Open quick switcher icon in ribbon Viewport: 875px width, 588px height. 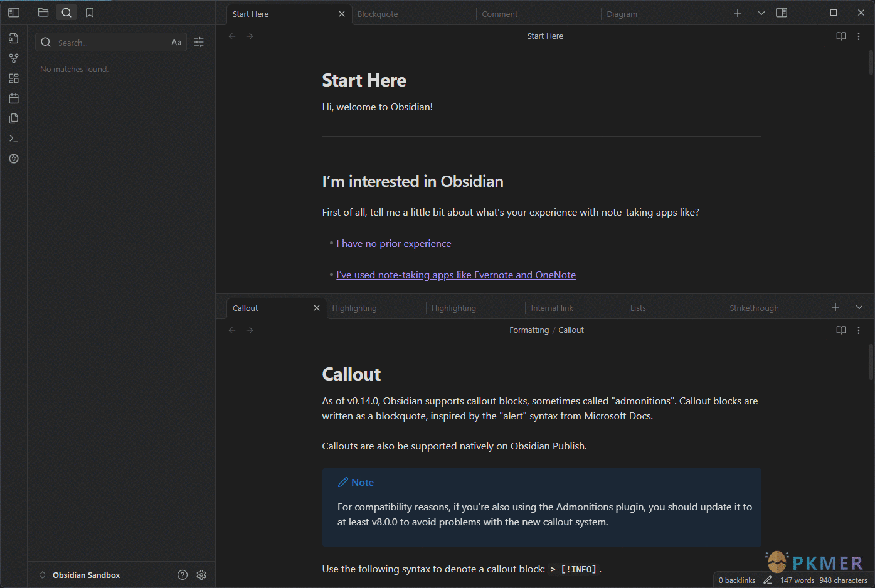pos(14,38)
